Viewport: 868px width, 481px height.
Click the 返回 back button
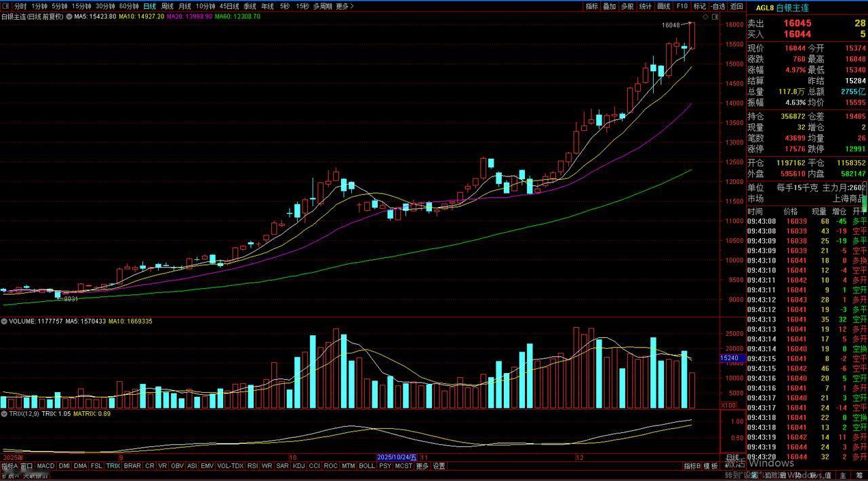(736, 6)
